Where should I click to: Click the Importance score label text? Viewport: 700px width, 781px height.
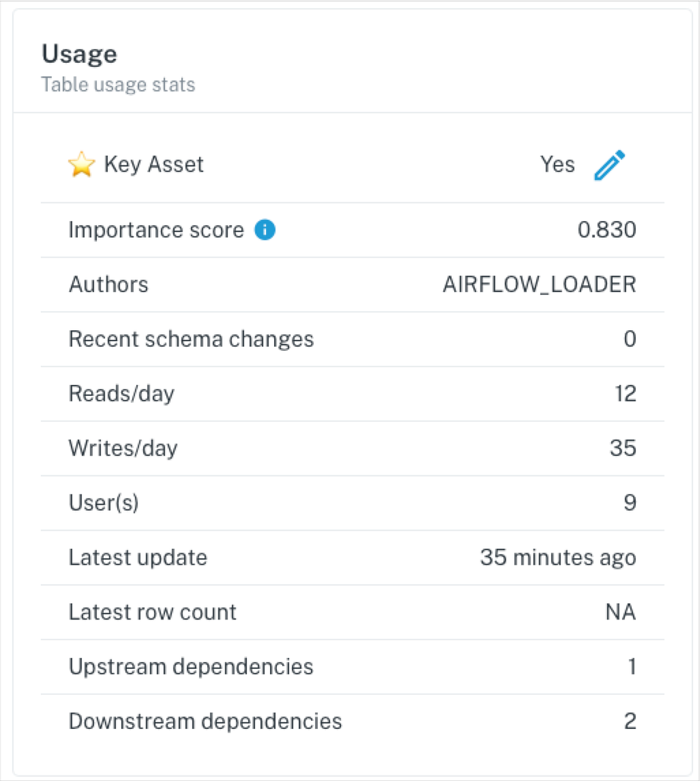coord(157,230)
